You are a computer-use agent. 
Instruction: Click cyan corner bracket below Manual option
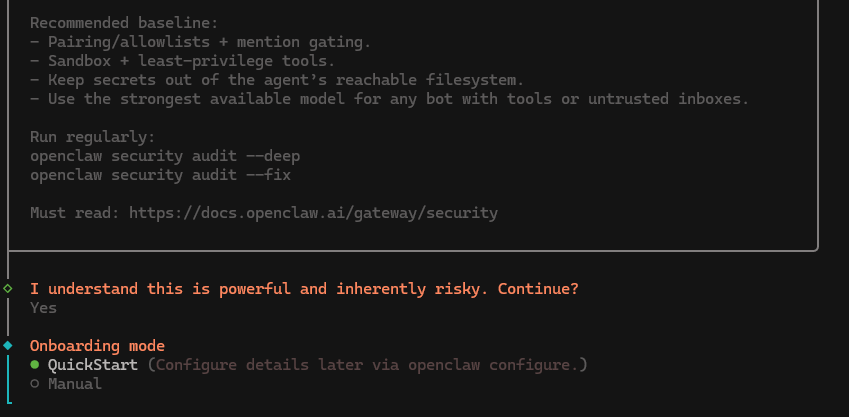tap(10, 404)
